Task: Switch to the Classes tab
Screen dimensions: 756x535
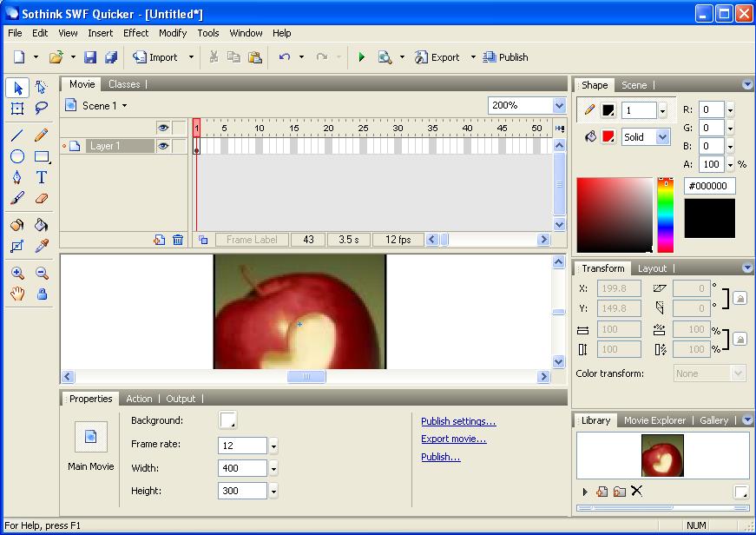Action: (x=126, y=84)
